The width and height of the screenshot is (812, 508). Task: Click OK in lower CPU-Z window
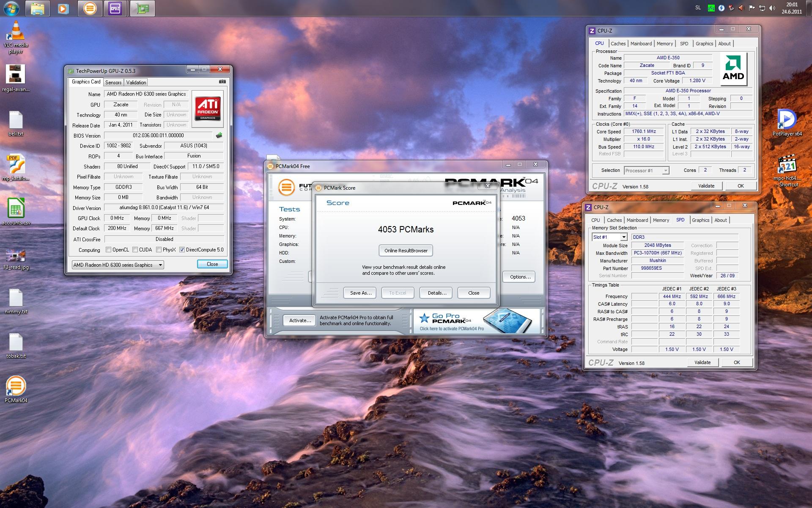(x=737, y=362)
